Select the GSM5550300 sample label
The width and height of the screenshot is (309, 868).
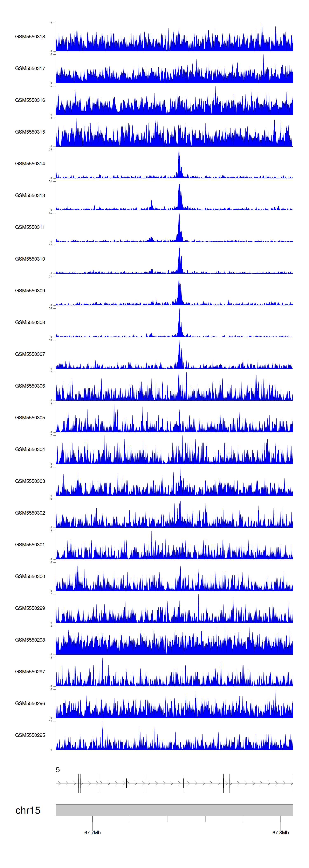(30, 576)
